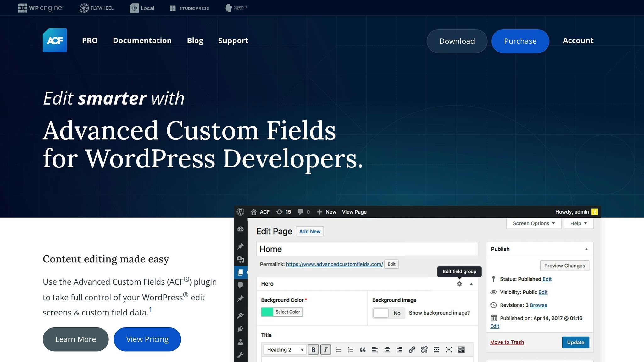Open the WordPress Dashboard icon in sidebar
Image resolution: width=644 pixels, height=362 pixels.
pyautogui.click(x=240, y=229)
